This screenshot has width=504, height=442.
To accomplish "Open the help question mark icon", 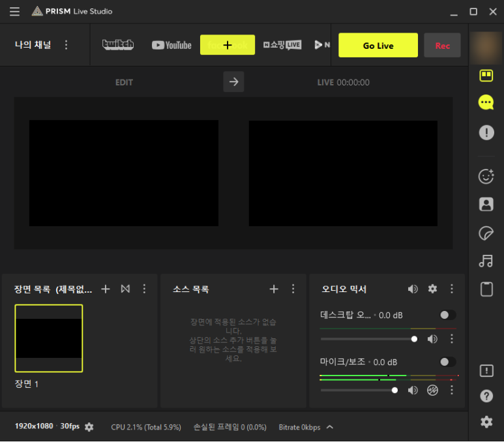I will (486, 396).
